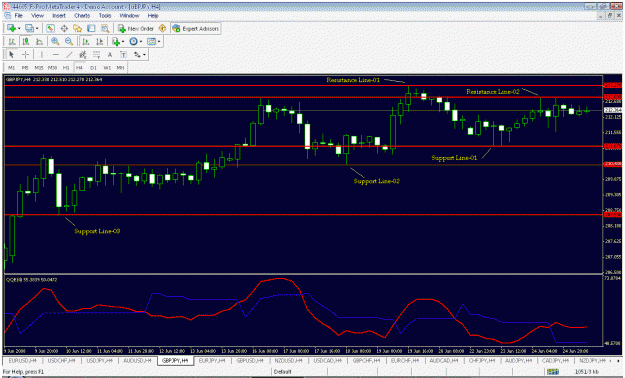Show the Terminal window icon
The width and height of the screenshot is (625, 378).
91,28
